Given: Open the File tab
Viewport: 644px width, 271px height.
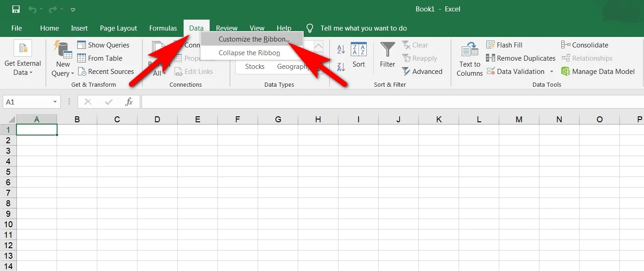Looking at the screenshot, I should (16, 28).
